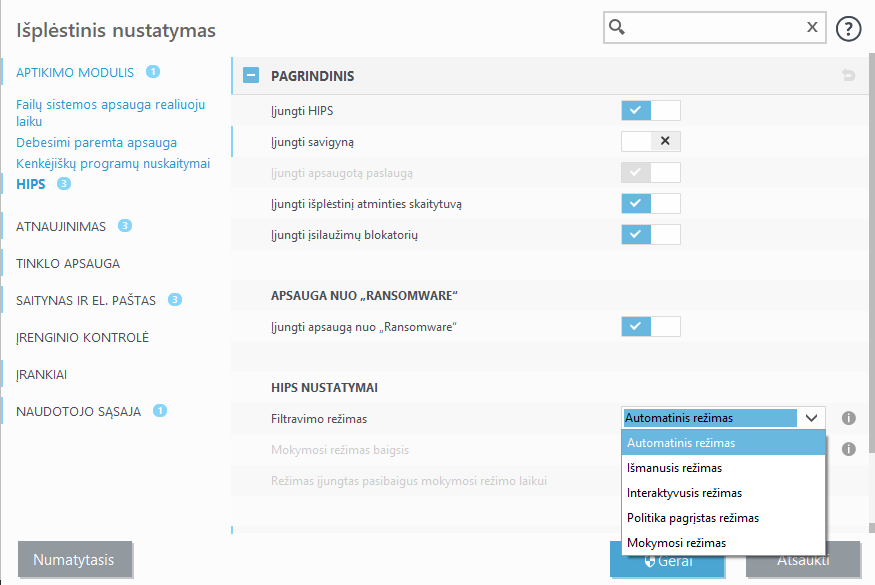Toggle Ransomware protection switch off
Viewport: 875px width, 585px height.
tap(650, 326)
